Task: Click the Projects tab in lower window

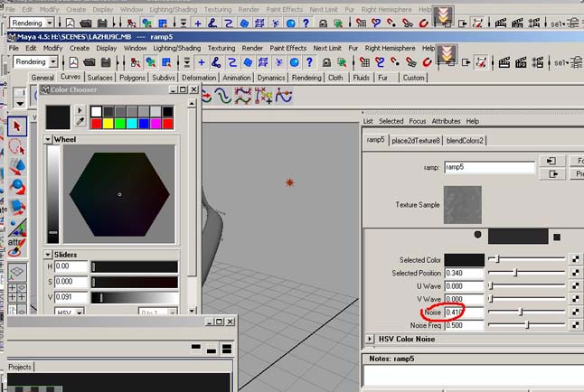Action: pos(20,367)
